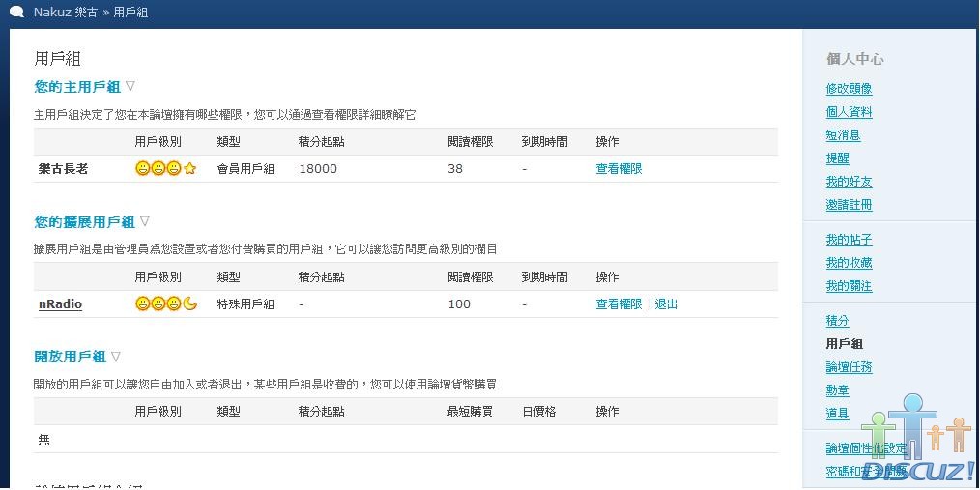Click 日價格 column header
Image resolution: width=980 pixels, height=490 pixels.
(538, 412)
